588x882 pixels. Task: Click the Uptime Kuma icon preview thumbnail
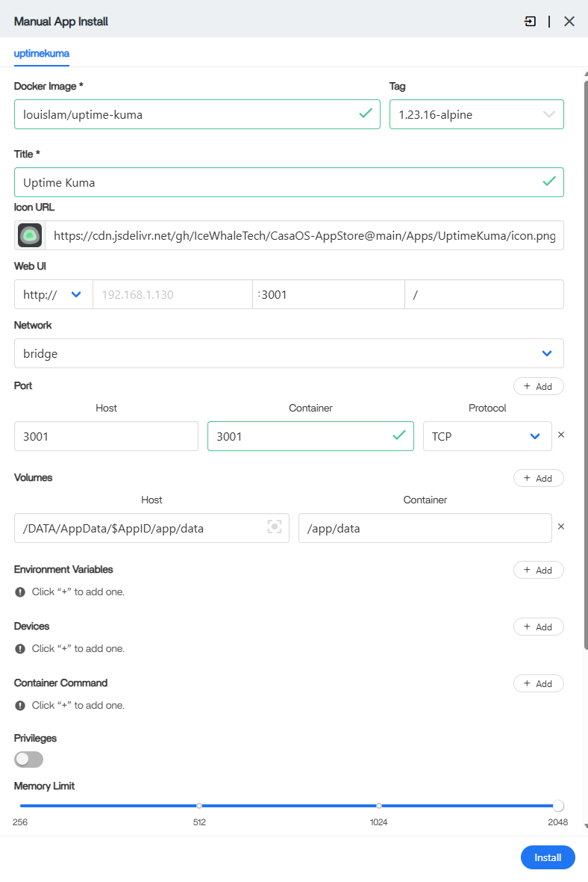coord(30,235)
